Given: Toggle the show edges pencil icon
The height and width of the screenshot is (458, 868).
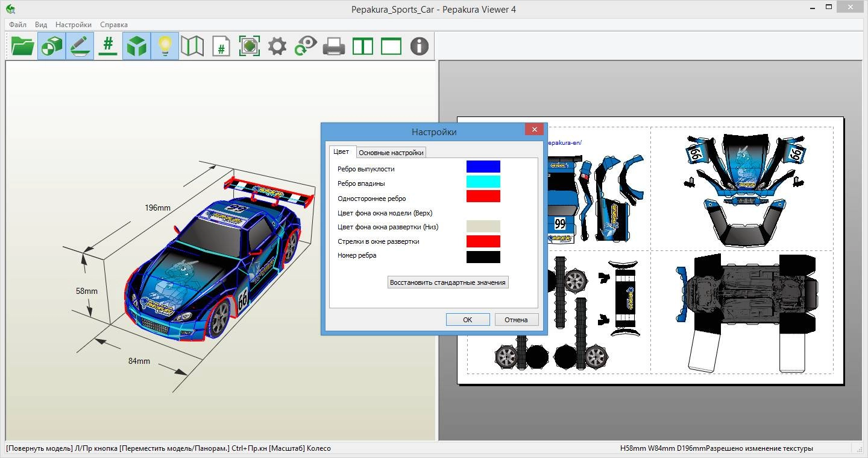Looking at the screenshot, I should pyautogui.click(x=80, y=46).
